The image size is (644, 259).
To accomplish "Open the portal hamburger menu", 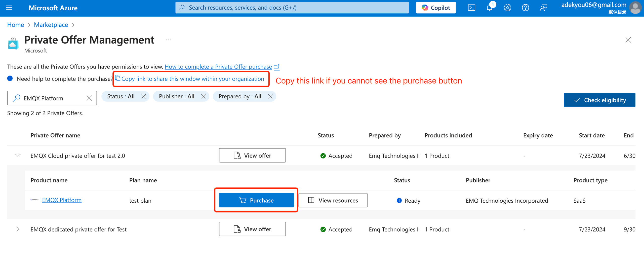I will click(9, 8).
